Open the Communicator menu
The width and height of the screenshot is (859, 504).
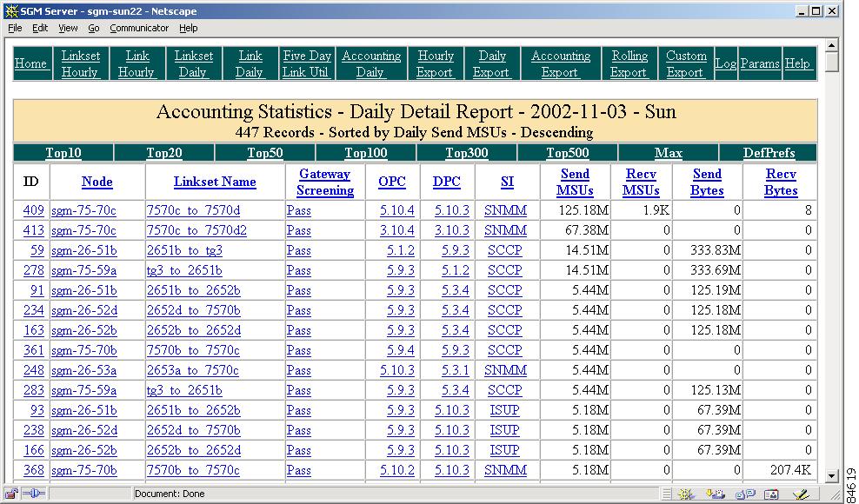click(x=139, y=28)
